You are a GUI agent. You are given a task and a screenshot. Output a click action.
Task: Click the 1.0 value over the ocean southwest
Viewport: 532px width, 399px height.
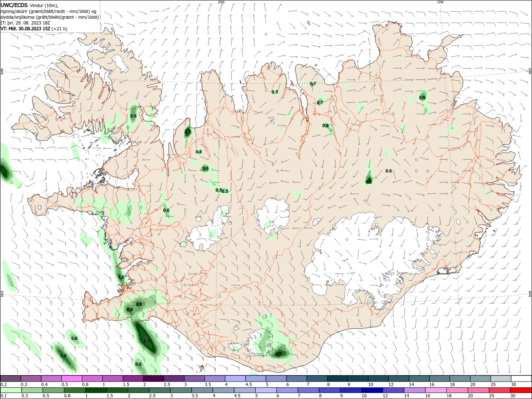pyautogui.click(x=63, y=356)
